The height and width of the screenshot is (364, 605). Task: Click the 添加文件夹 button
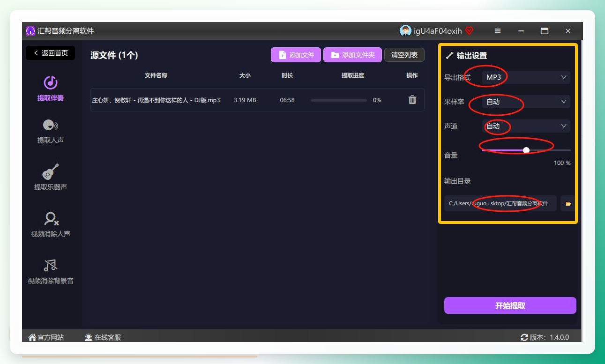tap(353, 55)
